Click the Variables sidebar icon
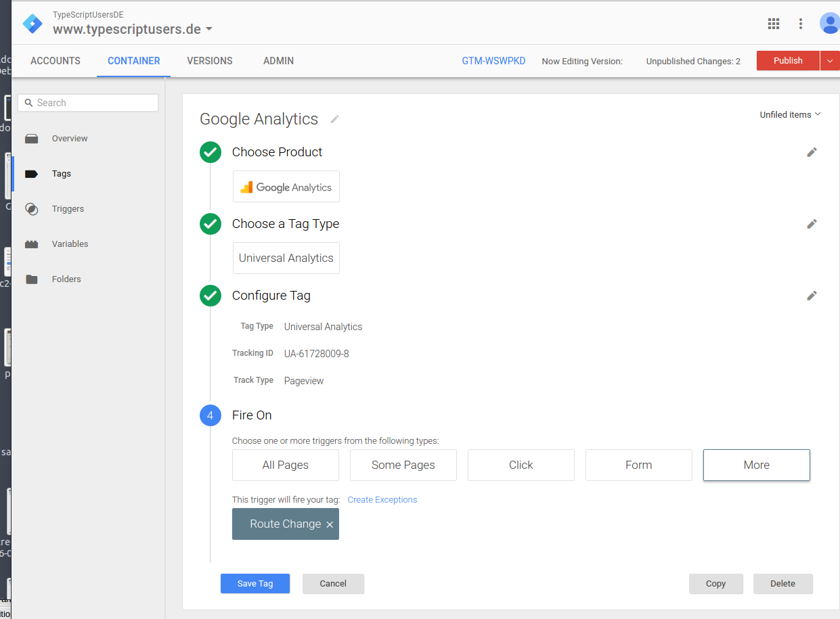The height and width of the screenshot is (619, 840). point(31,244)
